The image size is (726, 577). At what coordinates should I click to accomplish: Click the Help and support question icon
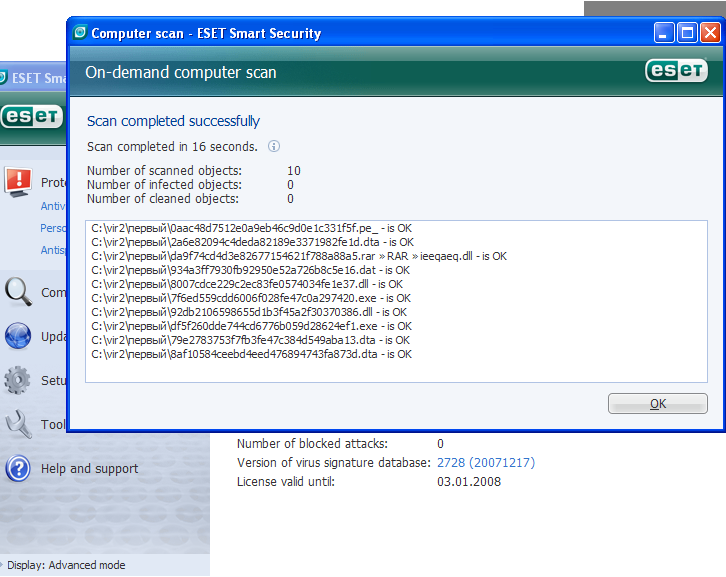(18, 468)
